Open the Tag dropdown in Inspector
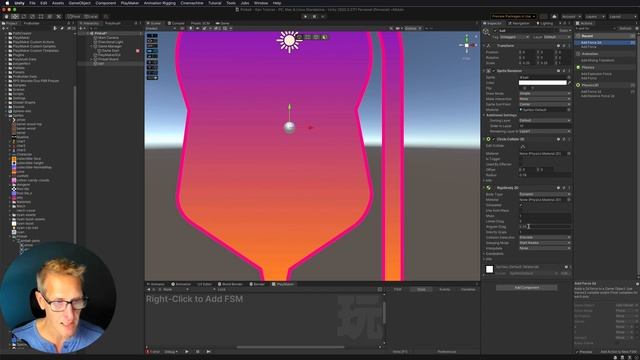 click(515, 37)
